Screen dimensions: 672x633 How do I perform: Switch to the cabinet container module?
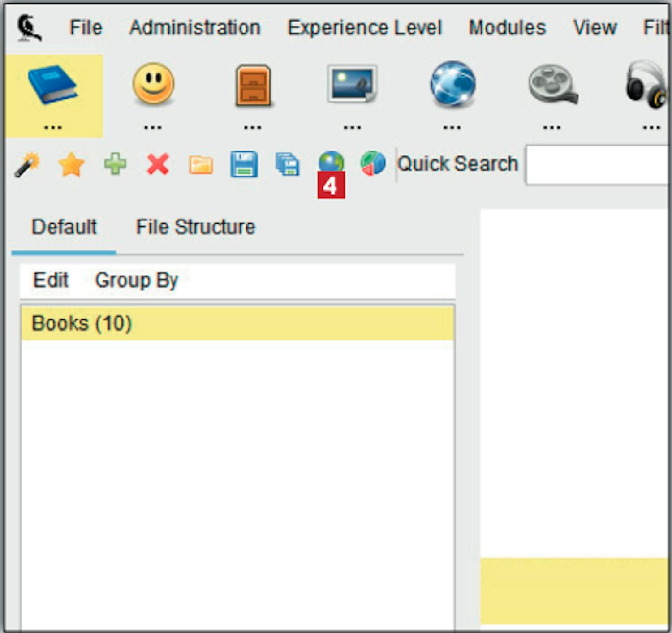point(253,85)
